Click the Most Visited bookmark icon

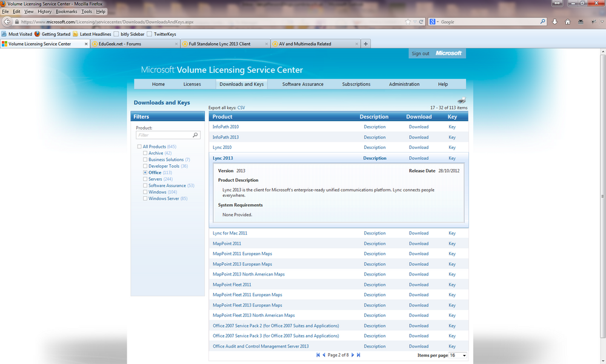pyautogui.click(x=4, y=34)
